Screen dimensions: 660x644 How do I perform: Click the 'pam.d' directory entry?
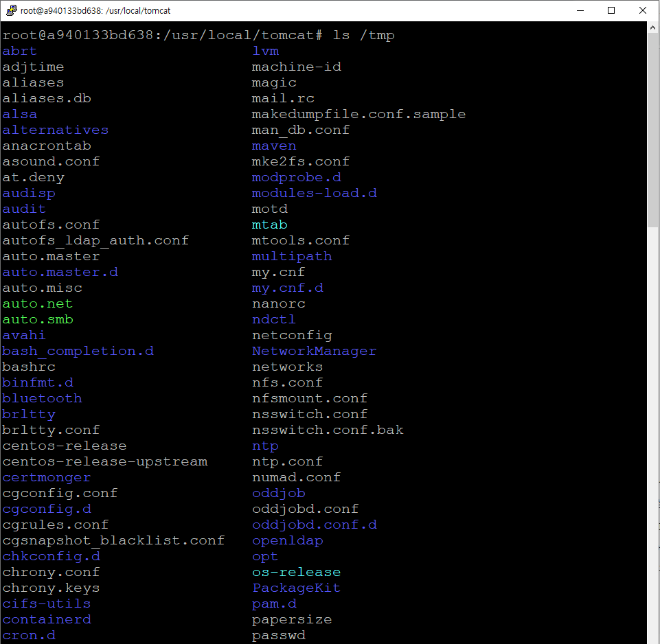click(x=274, y=604)
